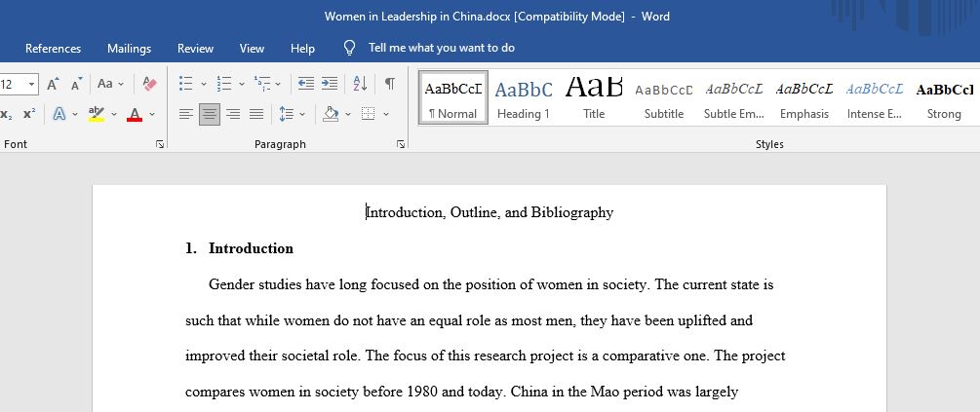Open the Mailings tab
The image size is (980, 412).
click(130, 48)
